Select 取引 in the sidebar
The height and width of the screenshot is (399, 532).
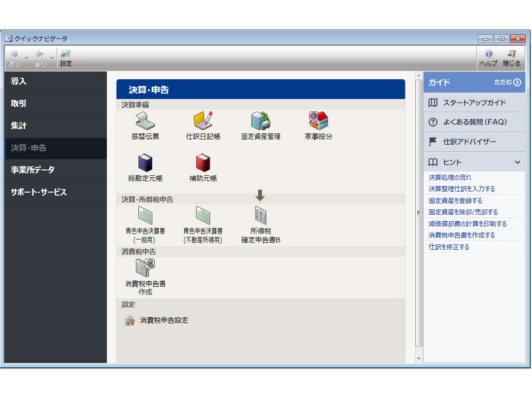point(56,103)
